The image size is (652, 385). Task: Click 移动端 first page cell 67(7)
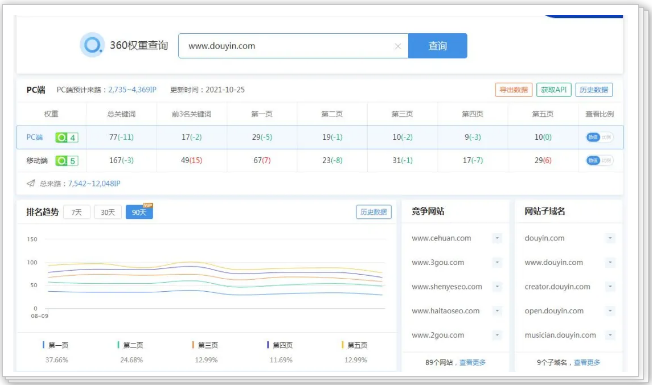click(x=262, y=160)
